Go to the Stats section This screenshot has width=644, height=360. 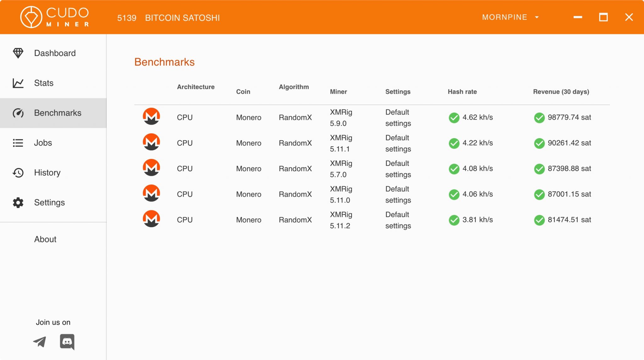44,83
